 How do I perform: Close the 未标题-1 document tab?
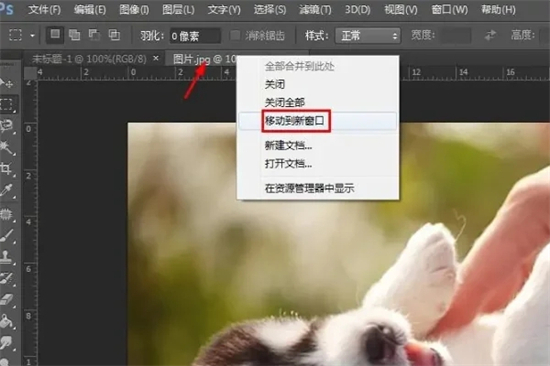(156, 58)
